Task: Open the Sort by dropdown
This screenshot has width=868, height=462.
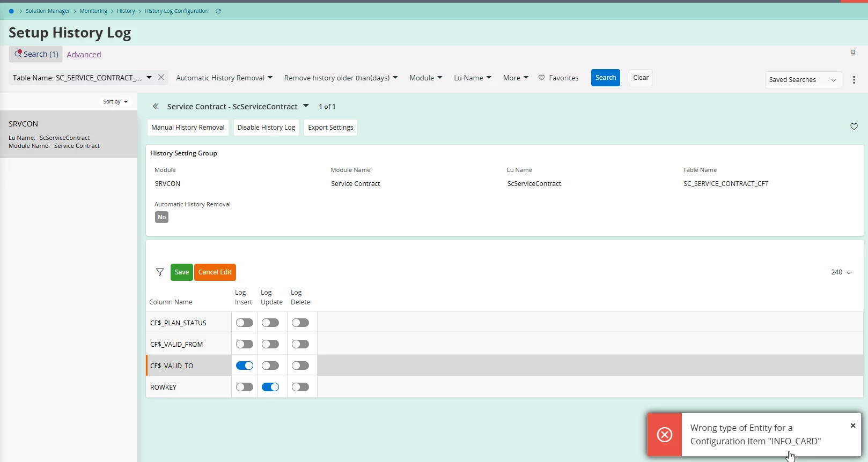Action: tap(115, 101)
